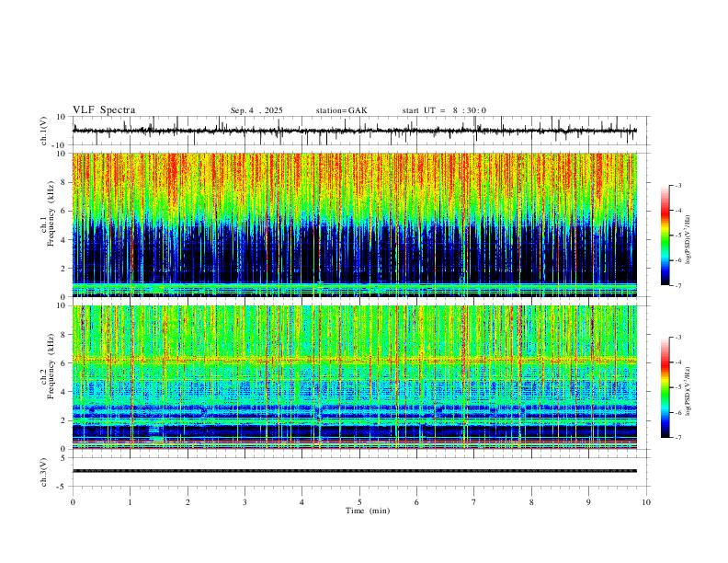The width and height of the screenshot is (728, 563).
Task: Click the '-3' label on ch.1 colorbar
Action: click(677, 185)
